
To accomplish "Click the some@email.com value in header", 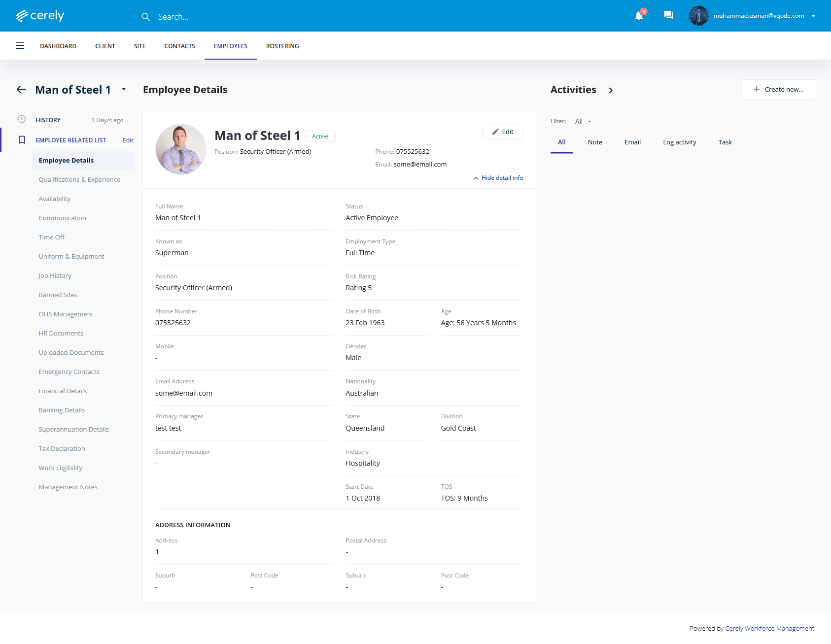I will coord(420,164).
